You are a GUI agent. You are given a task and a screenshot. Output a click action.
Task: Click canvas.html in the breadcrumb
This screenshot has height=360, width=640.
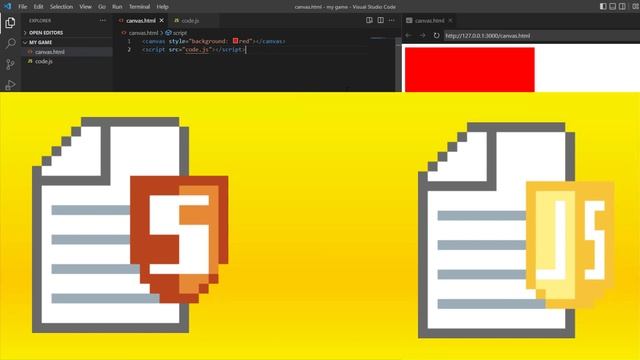[143, 33]
